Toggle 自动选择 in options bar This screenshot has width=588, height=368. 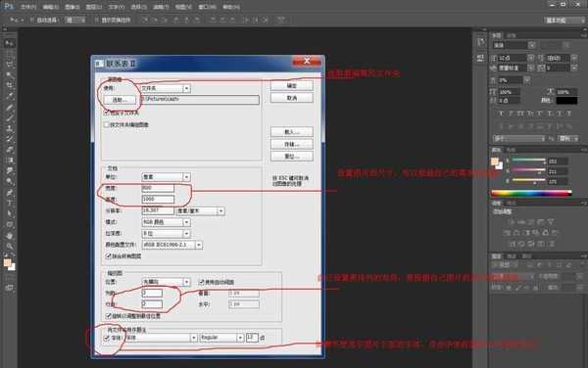(x=32, y=20)
